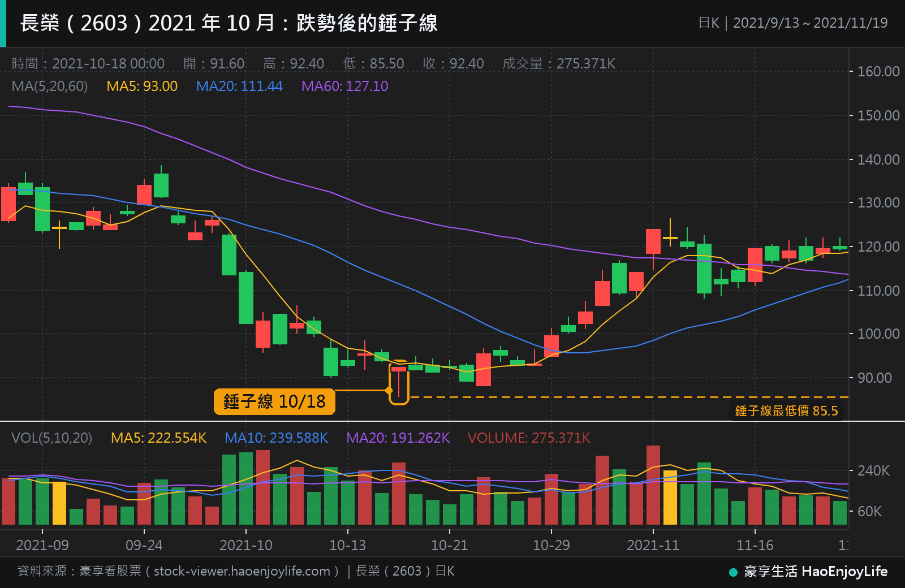Click the 09-24 time axis label
This screenshot has width=905, height=588.
tap(144, 545)
